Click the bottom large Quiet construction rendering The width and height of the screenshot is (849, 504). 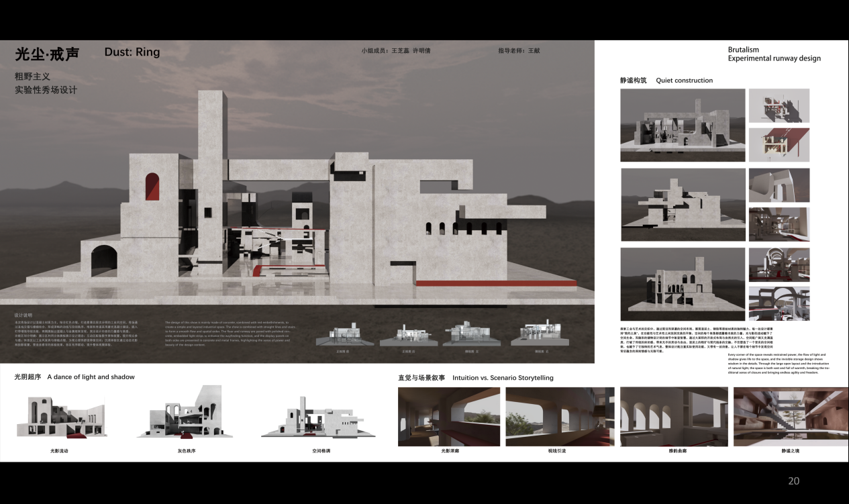pos(683,284)
